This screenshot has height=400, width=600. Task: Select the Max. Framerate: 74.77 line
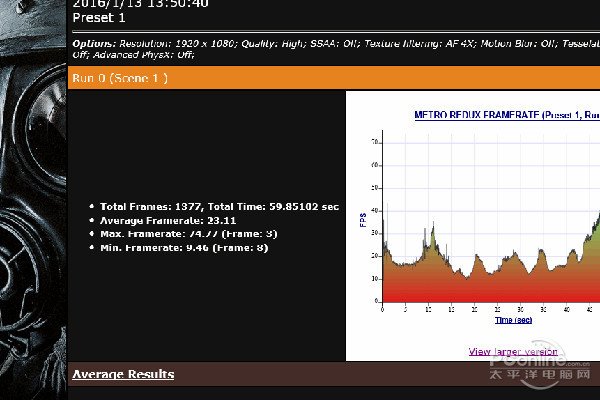click(189, 234)
